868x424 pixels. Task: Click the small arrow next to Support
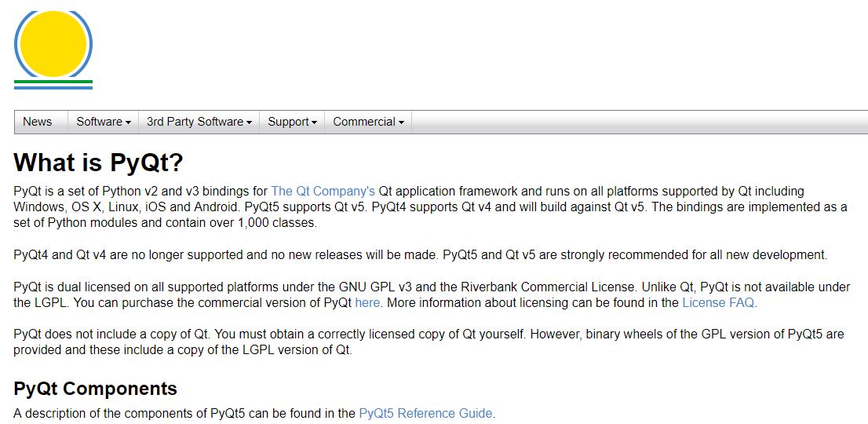pos(314,122)
